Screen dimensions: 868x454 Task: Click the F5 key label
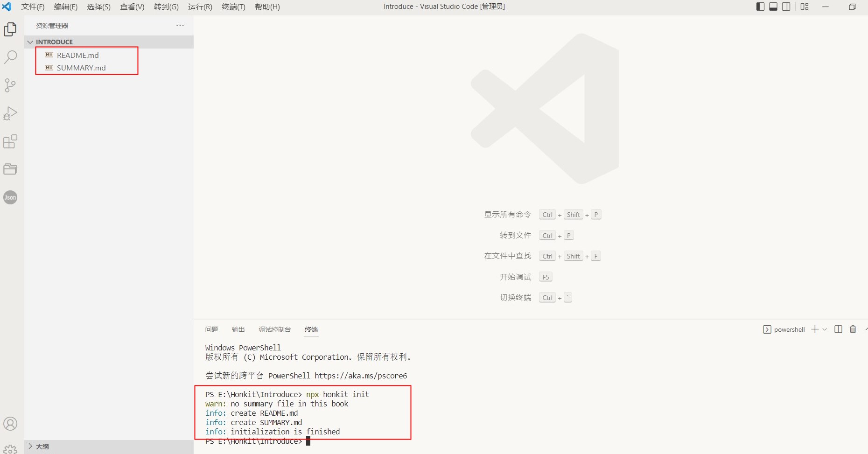(546, 277)
